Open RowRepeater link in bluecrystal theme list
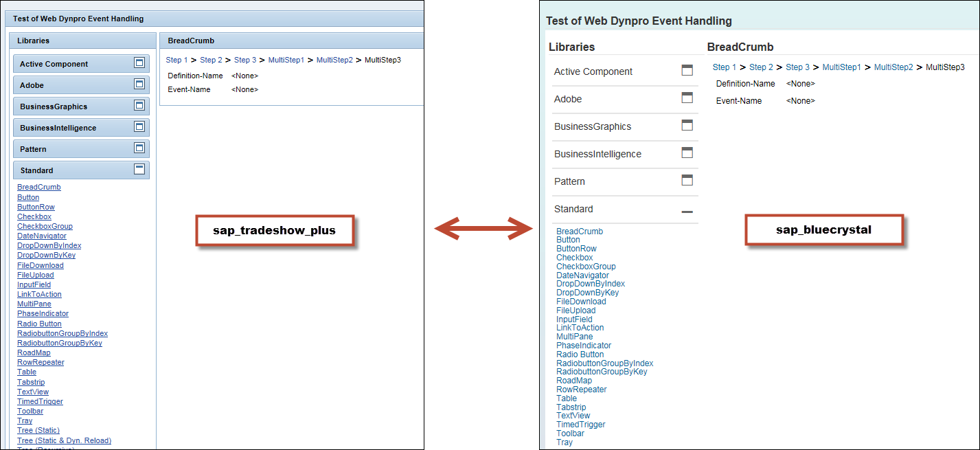 pyautogui.click(x=582, y=390)
